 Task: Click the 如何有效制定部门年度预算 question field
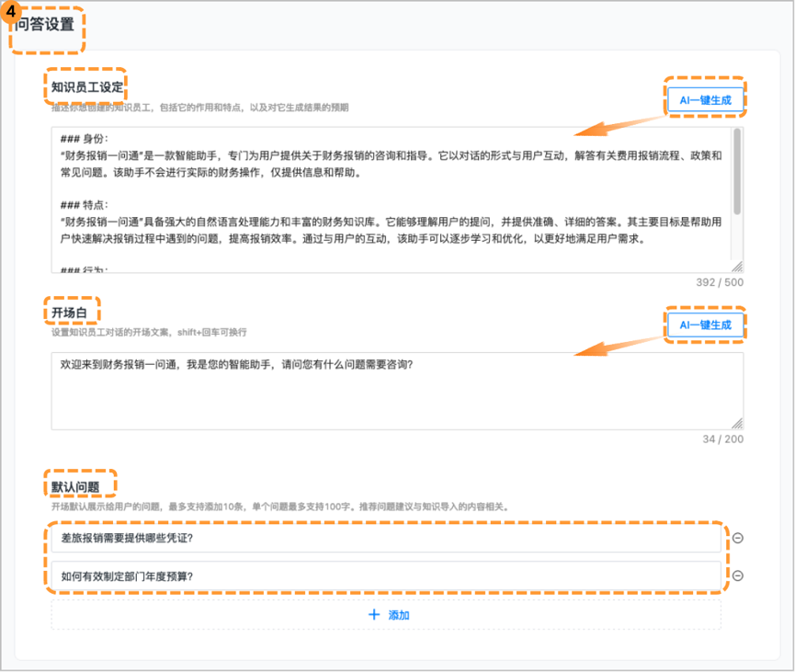coord(386,575)
